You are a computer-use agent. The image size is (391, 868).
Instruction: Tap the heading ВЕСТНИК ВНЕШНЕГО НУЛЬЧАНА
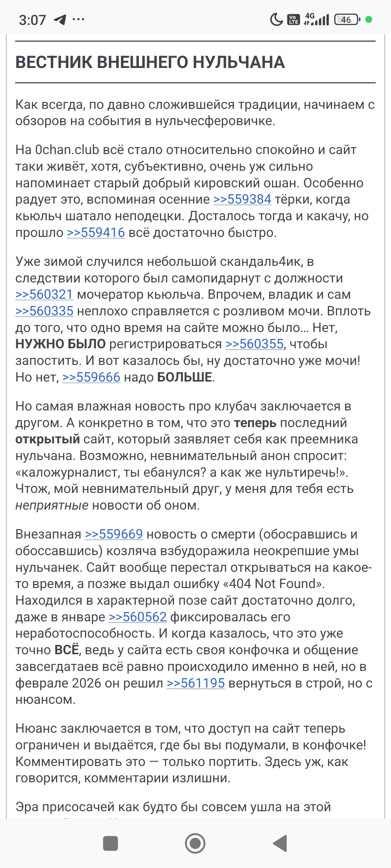tap(150, 62)
